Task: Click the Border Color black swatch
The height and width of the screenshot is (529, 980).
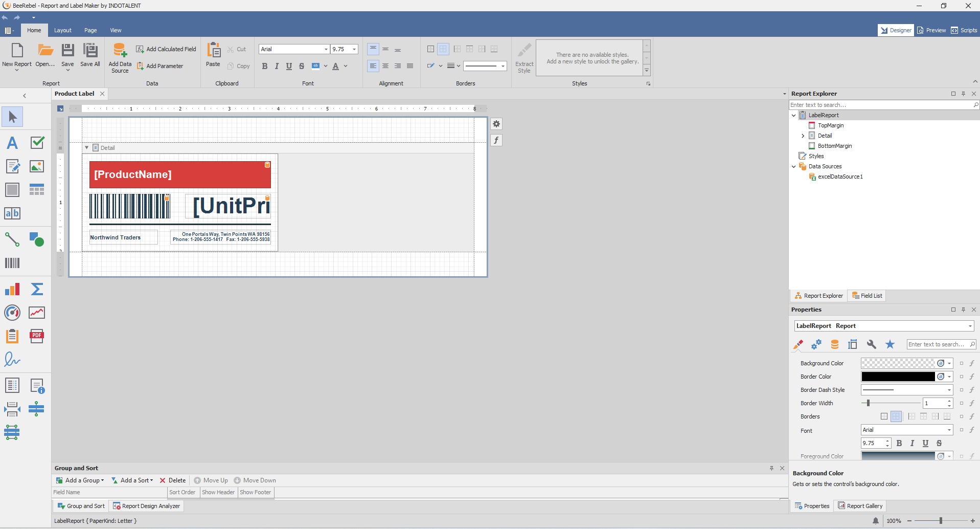Action: pos(898,377)
